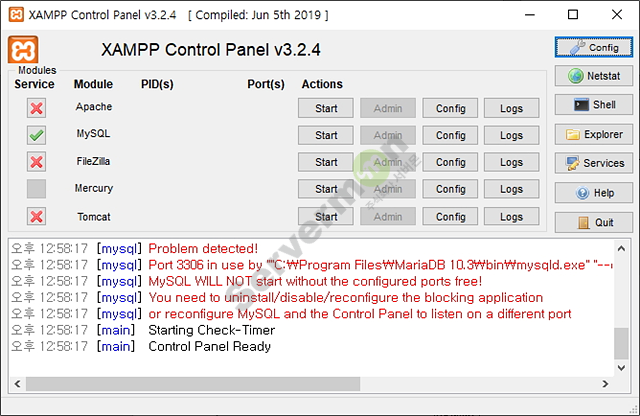Minimize the XAMPP Control Panel window
The image size is (640, 416).
[530, 15]
